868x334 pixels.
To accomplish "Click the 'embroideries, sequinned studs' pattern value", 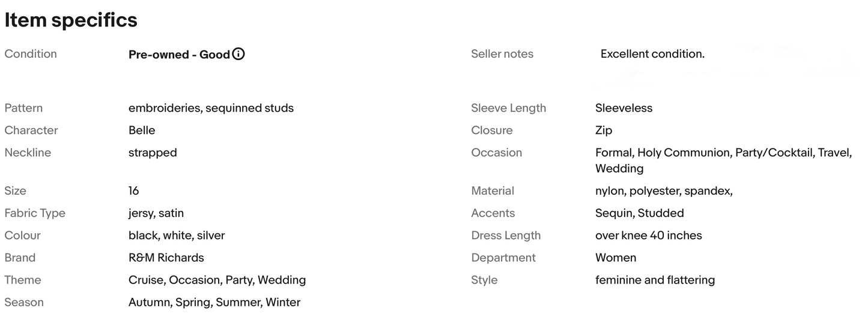I will (x=211, y=108).
